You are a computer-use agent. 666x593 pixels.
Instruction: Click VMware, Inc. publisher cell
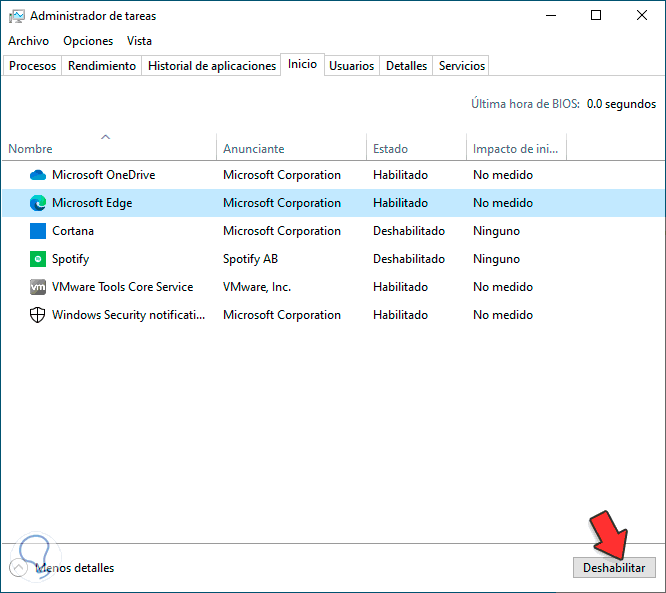point(257,287)
